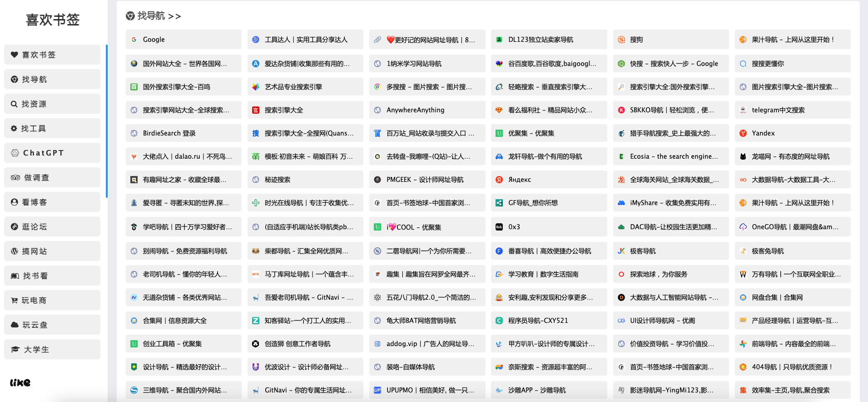Viewport: 868px width, 402px height.
Task: Click the user icon beside 看博客
Action: click(15, 202)
